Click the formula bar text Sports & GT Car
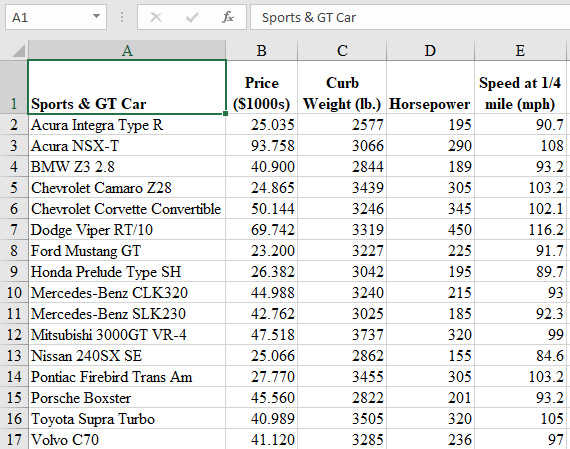Image resolution: width=570 pixels, height=449 pixels. coord(309,17)
